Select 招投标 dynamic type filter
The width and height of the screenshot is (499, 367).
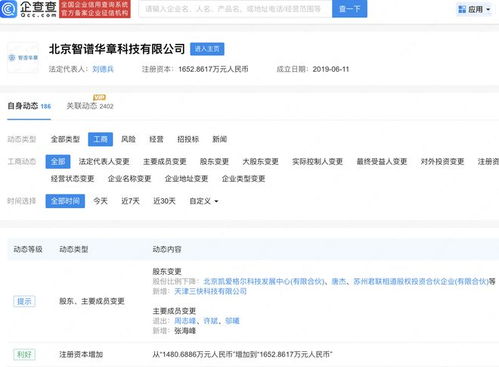pos(188,139)
